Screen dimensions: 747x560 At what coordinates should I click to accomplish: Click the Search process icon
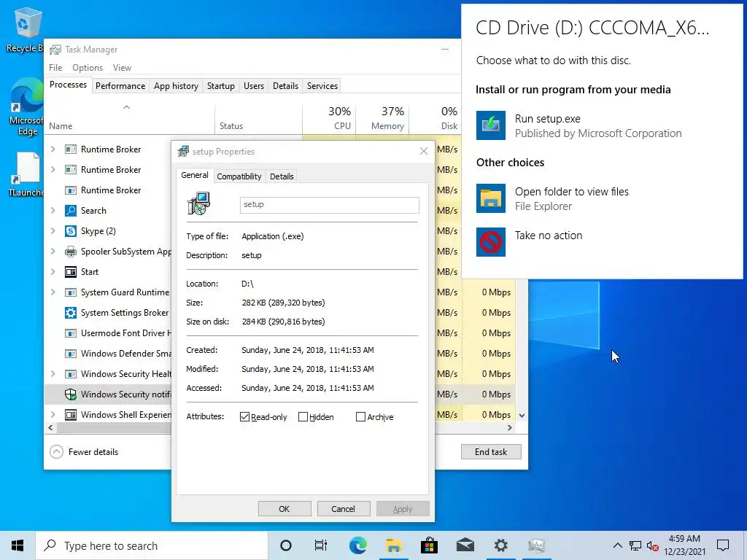(x=71, y=211)
